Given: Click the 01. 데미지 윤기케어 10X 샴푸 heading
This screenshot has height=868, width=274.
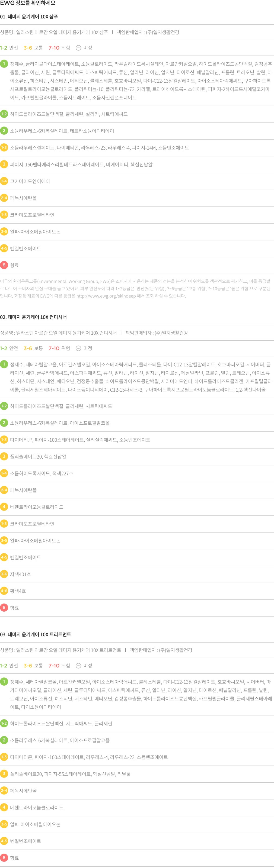Looking at the screenshot, I should [x=29, y=17].
